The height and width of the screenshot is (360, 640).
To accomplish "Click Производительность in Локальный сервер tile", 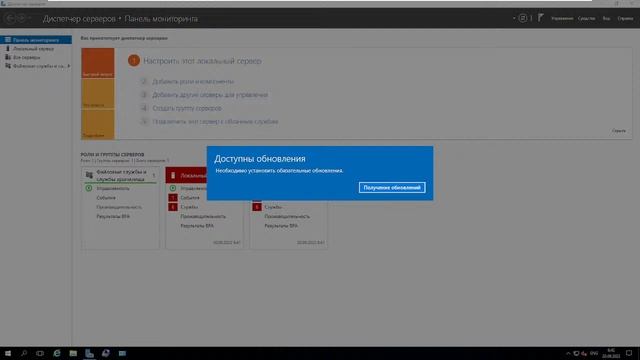I will coord(203,216).
